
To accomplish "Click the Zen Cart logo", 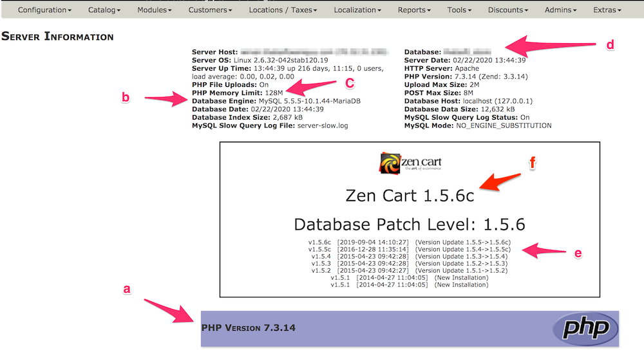I will tap(410, 163).
